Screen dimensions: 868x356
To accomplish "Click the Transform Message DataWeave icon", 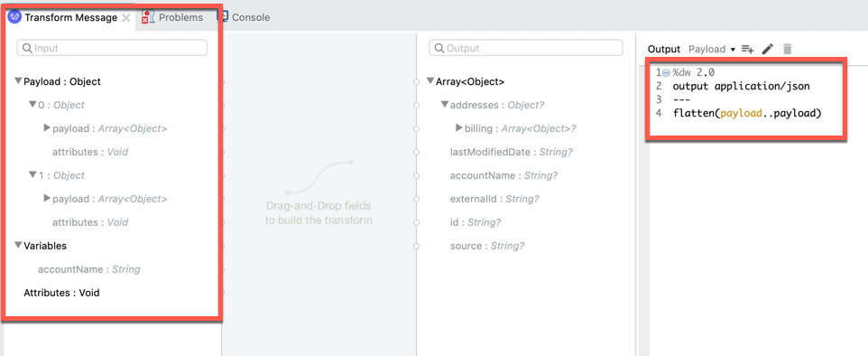I will pos(15,17).
